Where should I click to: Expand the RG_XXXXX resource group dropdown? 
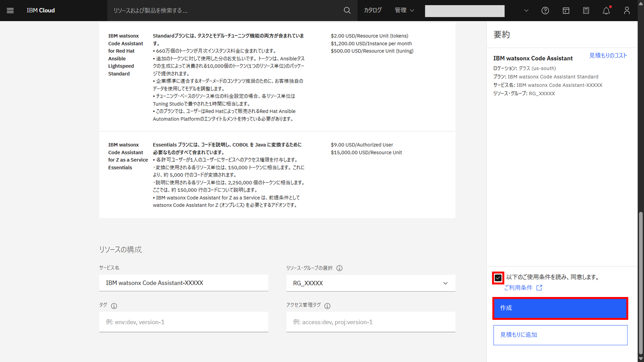[x=371, y=283]
